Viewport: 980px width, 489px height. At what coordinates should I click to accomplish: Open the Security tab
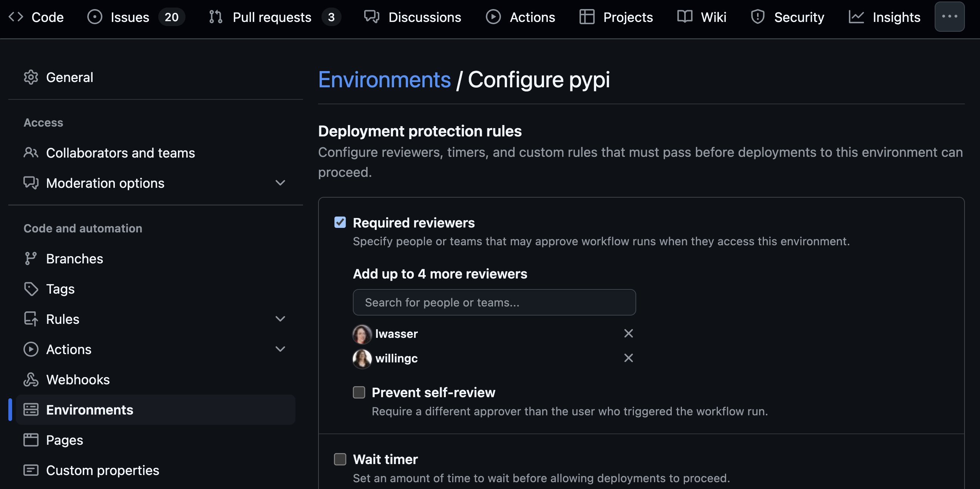tap(787, 17)
